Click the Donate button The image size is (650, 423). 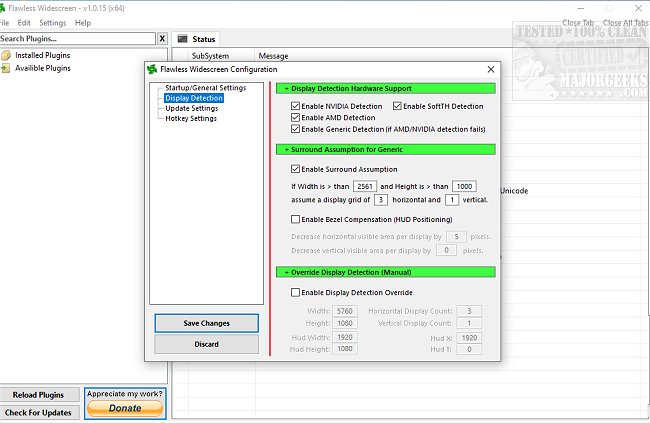pos(125,408)
